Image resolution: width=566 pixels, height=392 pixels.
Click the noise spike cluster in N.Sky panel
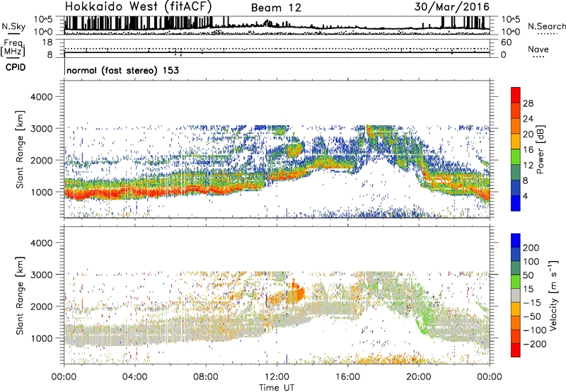137,23
